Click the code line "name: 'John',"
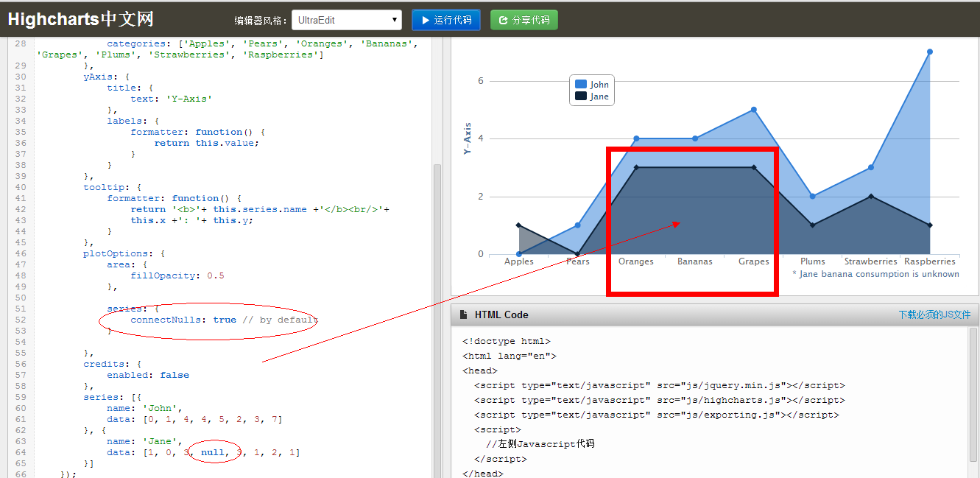Screen dimensions: 980x478 [x=144, y=408]
